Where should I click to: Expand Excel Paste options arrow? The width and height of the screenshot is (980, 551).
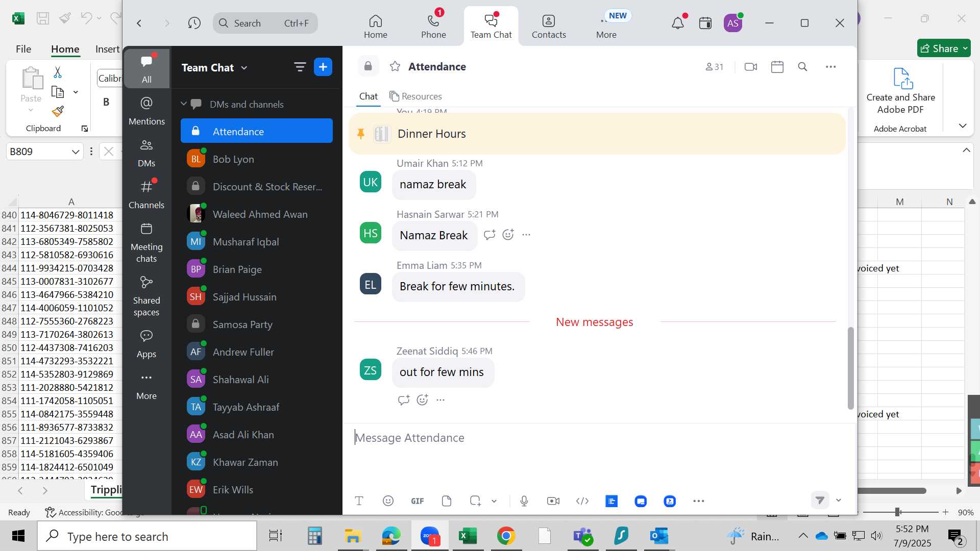coord(31,110)
